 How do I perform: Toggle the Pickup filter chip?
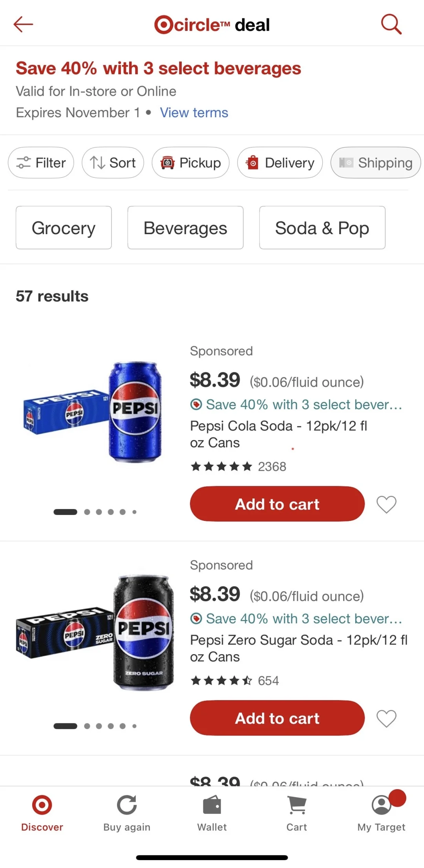pos(190,163)
